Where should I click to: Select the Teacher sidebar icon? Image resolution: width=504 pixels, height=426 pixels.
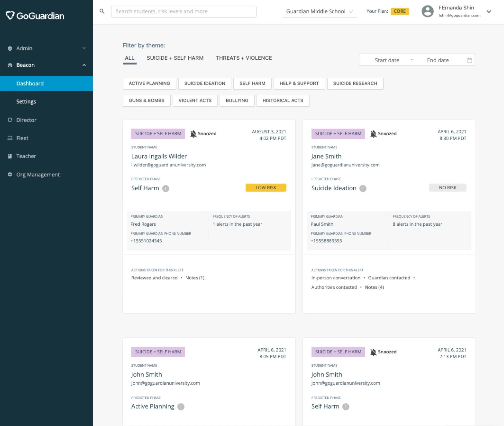(10, 156)
